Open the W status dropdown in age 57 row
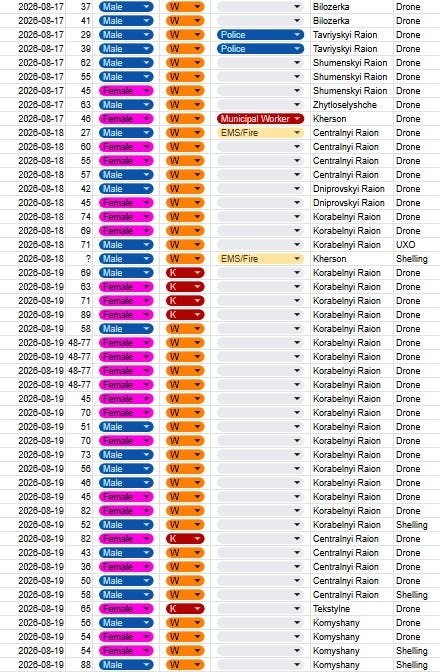Screen dimensions: 440x672 click(185, 175)
